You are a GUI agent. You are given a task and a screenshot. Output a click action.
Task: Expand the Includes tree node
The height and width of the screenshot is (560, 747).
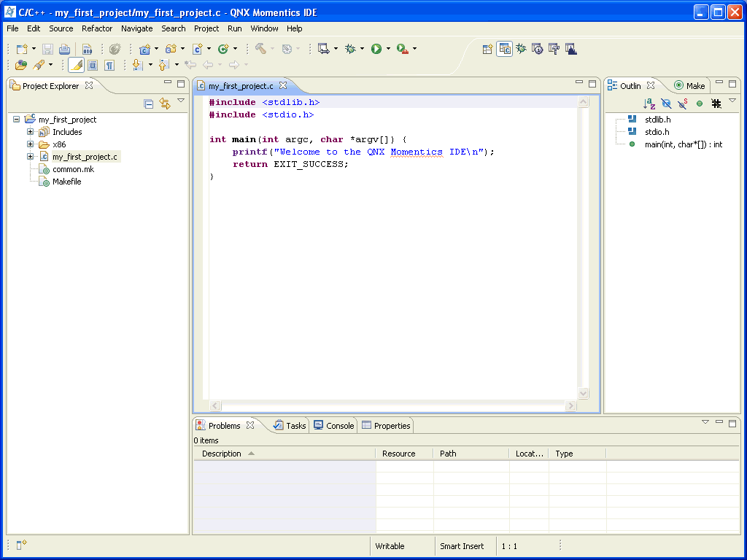(31, 132)
